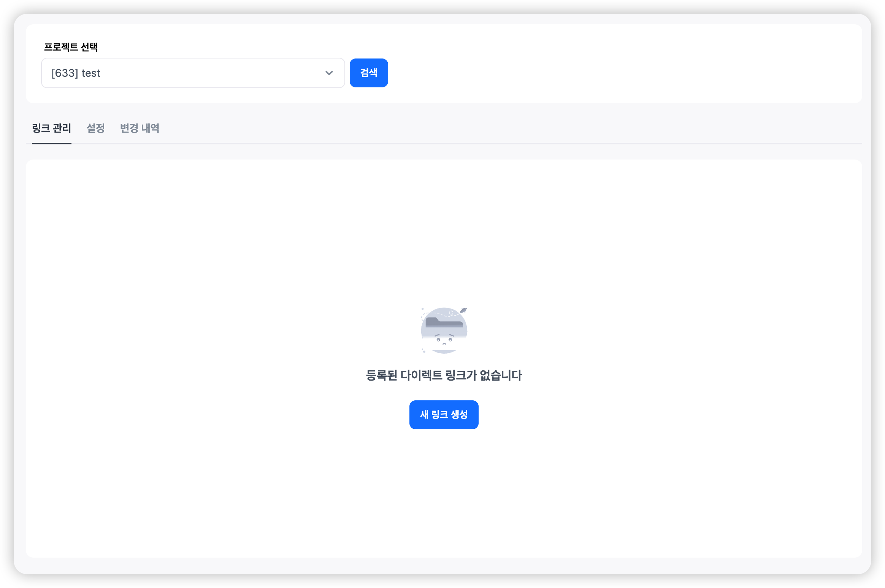Click the sad face empty-state illustration
The height and width of the screenshot is (588, 885).
click(x=444, y=331)
